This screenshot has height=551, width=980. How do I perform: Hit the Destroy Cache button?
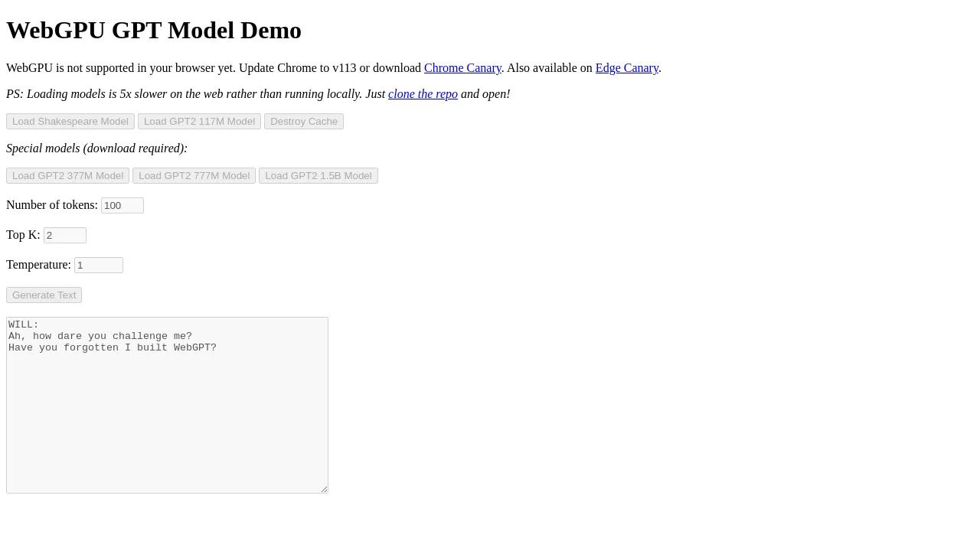tap(303, 122)
